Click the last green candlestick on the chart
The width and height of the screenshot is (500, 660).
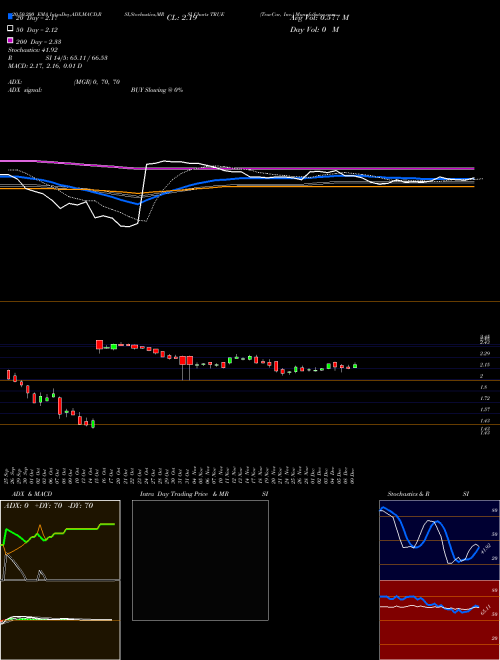click(355, 366)
